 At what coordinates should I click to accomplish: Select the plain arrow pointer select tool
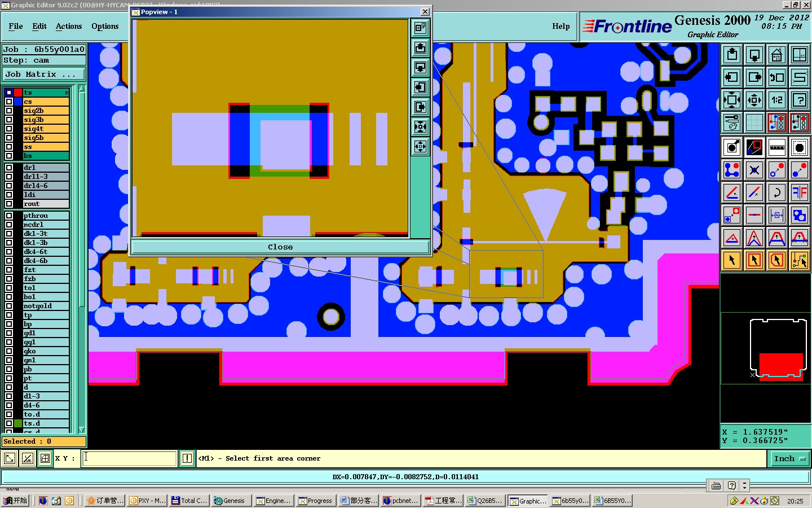(x=732, y=260)
